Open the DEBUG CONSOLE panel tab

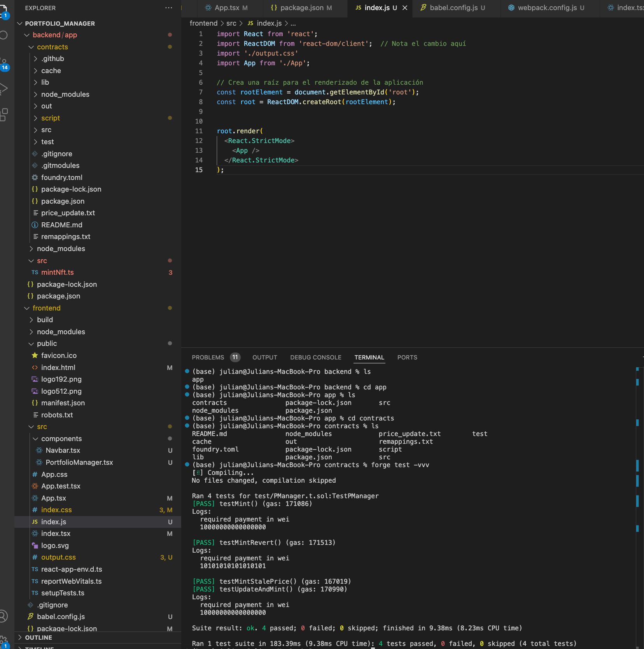316,357
